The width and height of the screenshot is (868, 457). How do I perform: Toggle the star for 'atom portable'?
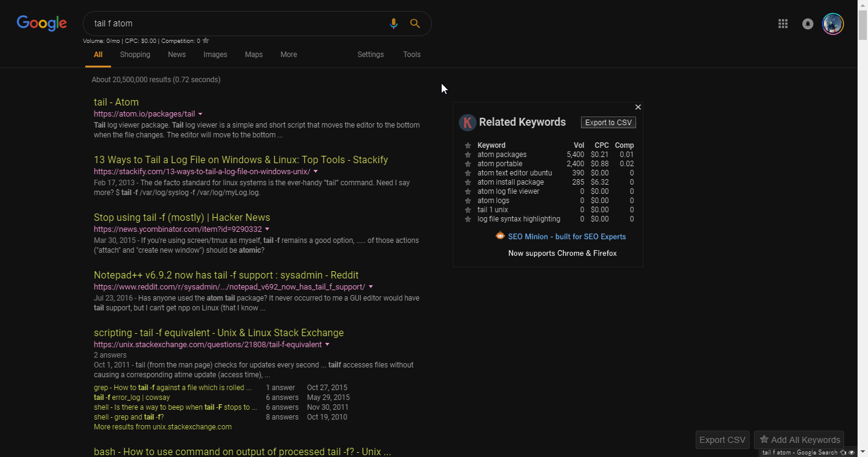coord(468,164)
